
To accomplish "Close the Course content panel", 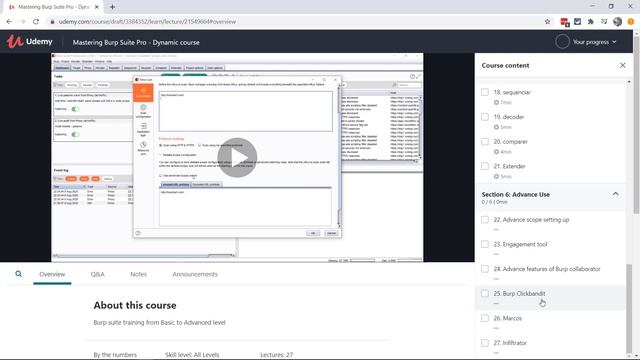I will 622,65.
